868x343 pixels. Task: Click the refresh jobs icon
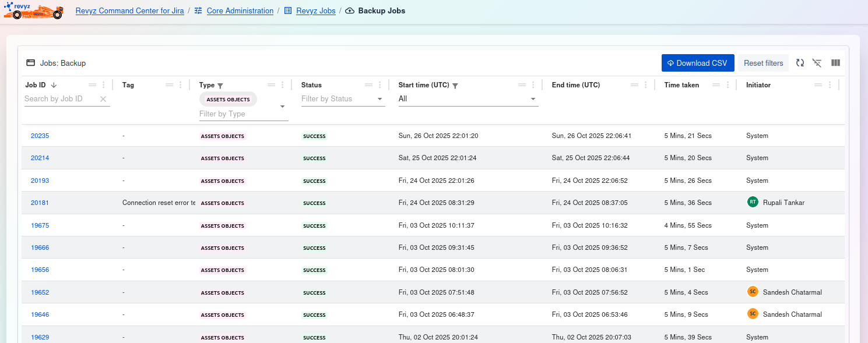click(x=800, y=63)
